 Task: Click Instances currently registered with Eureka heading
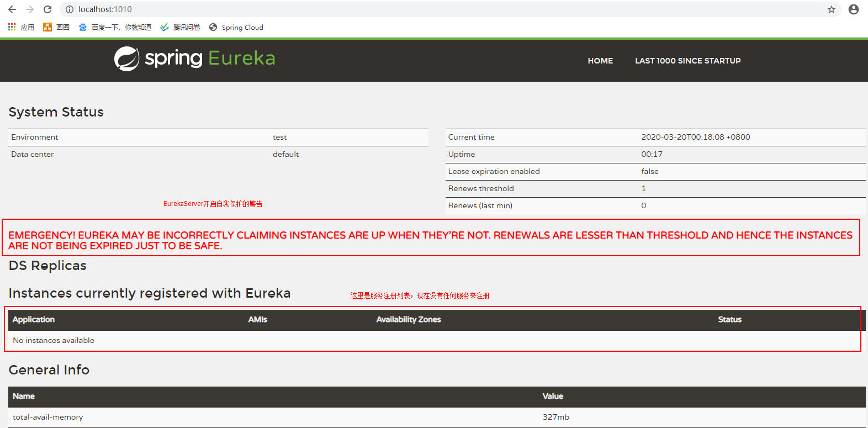click(150, 293)
